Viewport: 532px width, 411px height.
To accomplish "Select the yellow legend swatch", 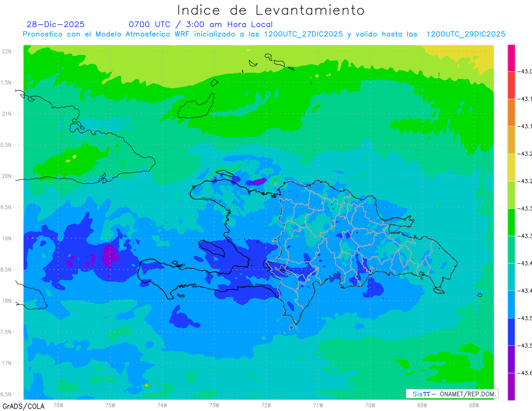I will (511, 167).
